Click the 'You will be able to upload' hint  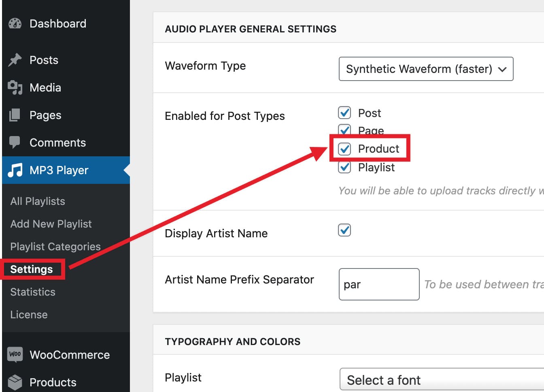click(x=441, y=191)
